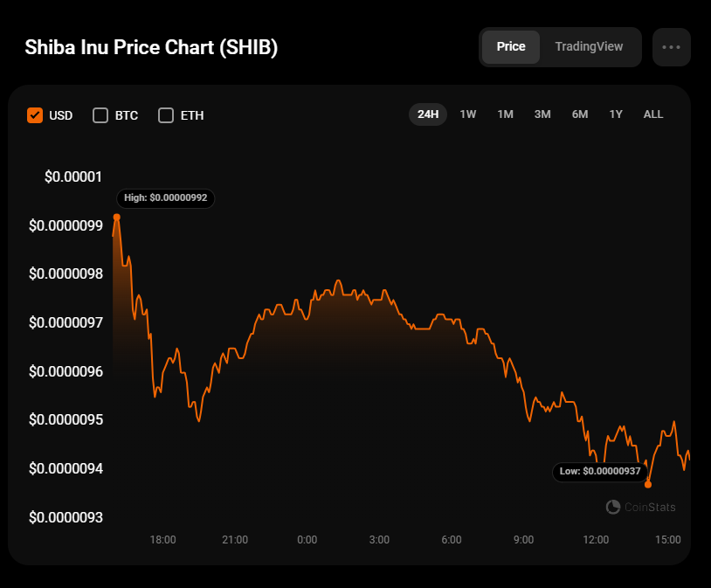Click the Shiba Inu Price Chart heading

[151, 47]
